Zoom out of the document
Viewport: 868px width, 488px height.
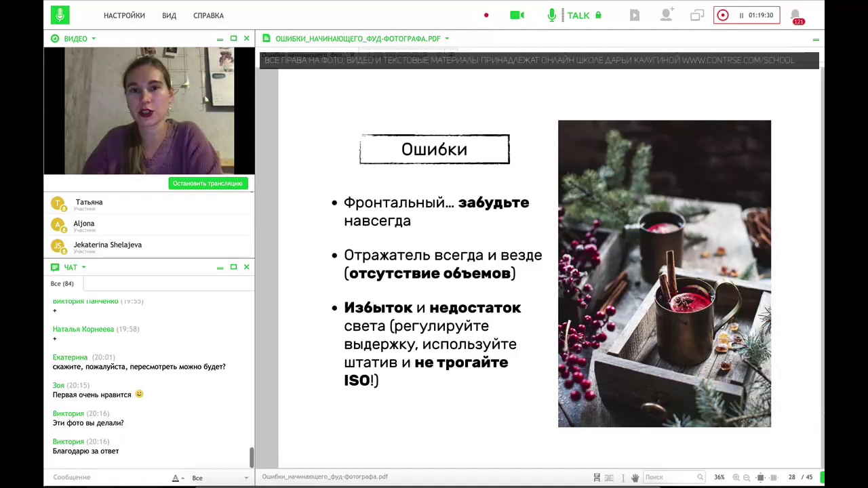[747, 477]
